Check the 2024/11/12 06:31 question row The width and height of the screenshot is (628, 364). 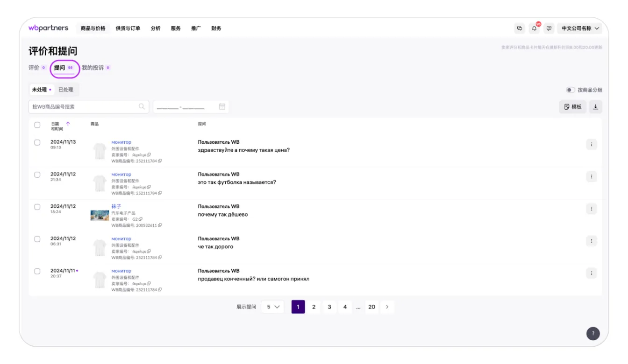(x=37, y=239)
